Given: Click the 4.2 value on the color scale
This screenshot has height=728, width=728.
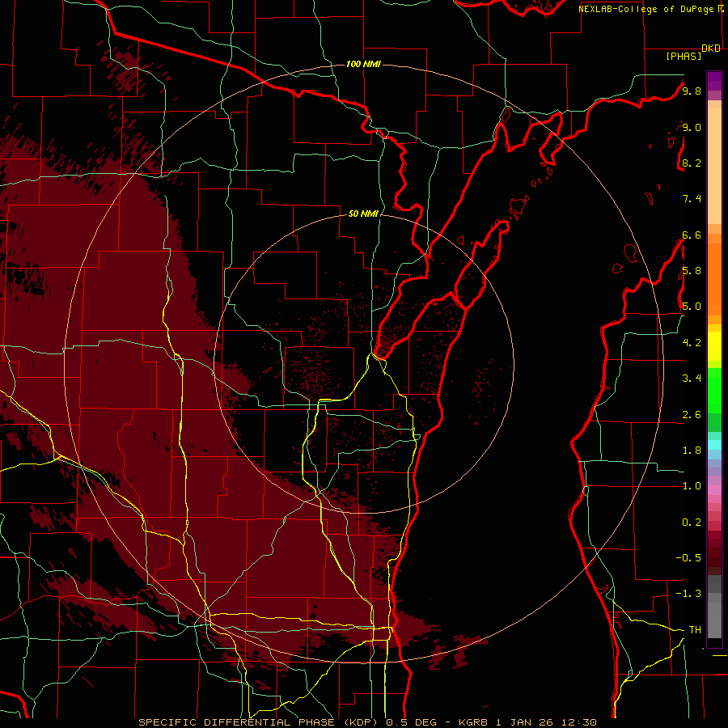Looking at the screenshot, I should click(692, 343).
